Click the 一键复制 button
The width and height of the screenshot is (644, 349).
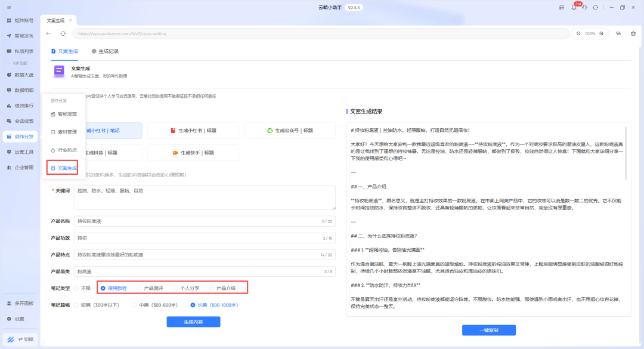(488, 330)
